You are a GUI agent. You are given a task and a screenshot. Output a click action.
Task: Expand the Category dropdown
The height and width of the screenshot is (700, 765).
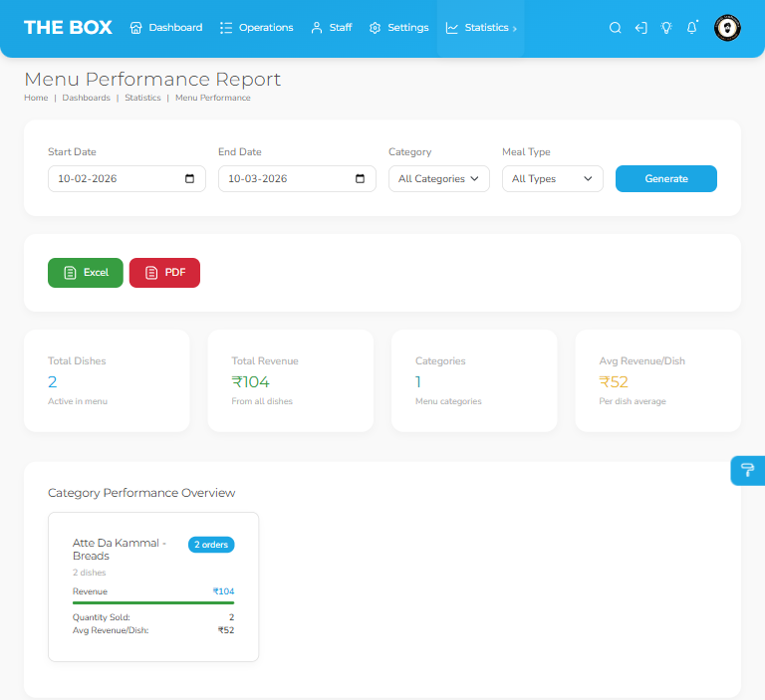click(x=438, y=179)
